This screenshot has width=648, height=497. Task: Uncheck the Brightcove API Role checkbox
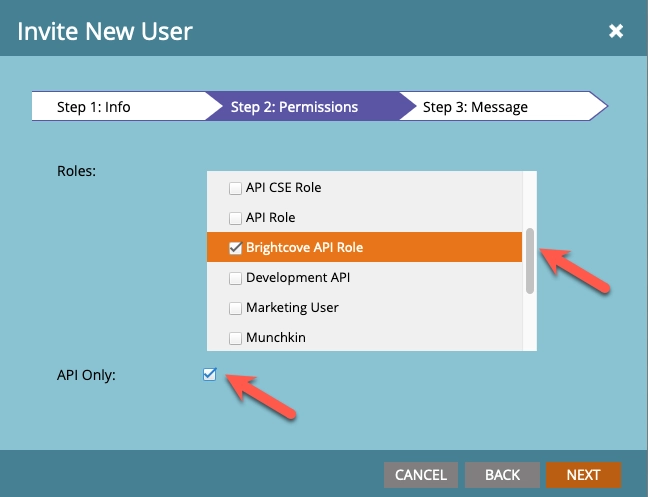[x=235, y=248]
